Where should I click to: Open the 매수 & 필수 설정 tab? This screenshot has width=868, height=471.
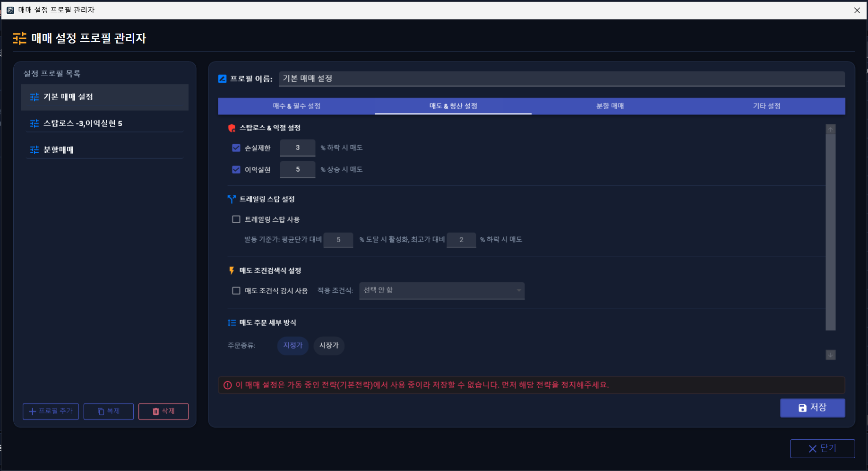(x=297, y=106)
